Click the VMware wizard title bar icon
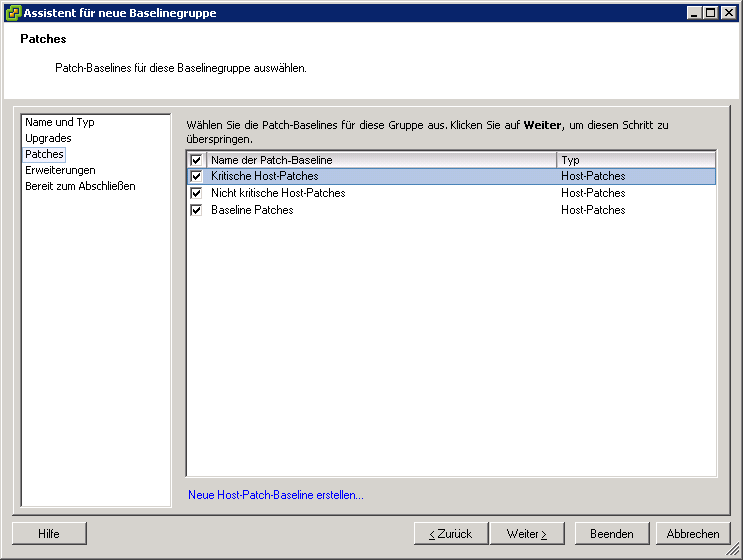Image resolution: width=743 pixels, height=560 pixels. (x=13, y=13)
